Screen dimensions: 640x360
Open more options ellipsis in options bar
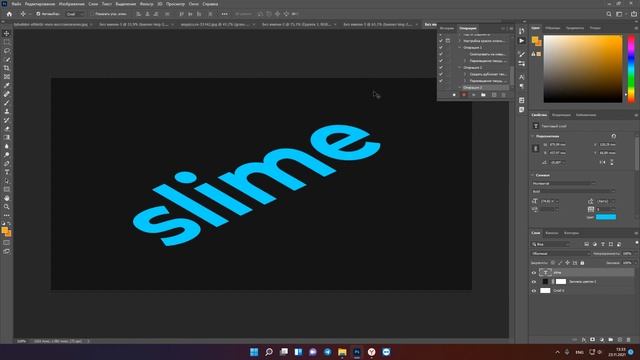[224, 14]
